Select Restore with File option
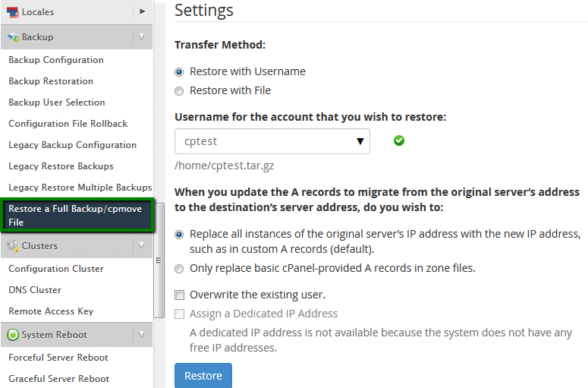The image size is (588, 388). pyautogui.click(x=179, y=91)
